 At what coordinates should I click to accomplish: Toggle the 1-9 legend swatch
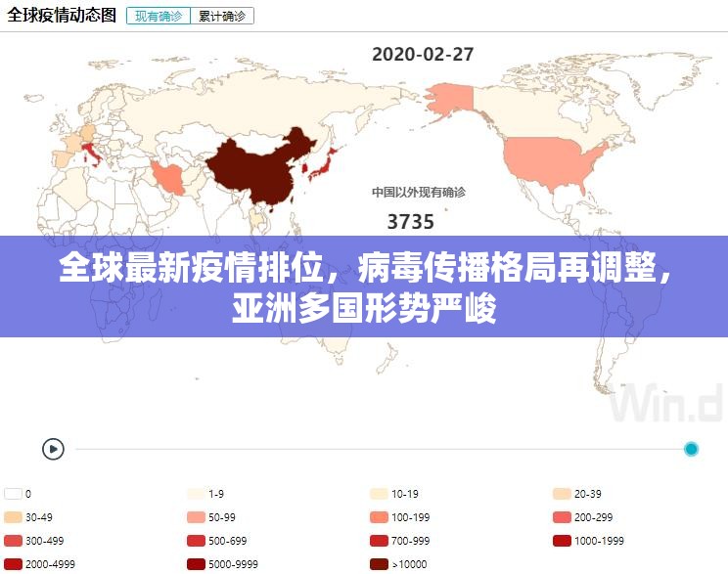(x=196, y=494)
